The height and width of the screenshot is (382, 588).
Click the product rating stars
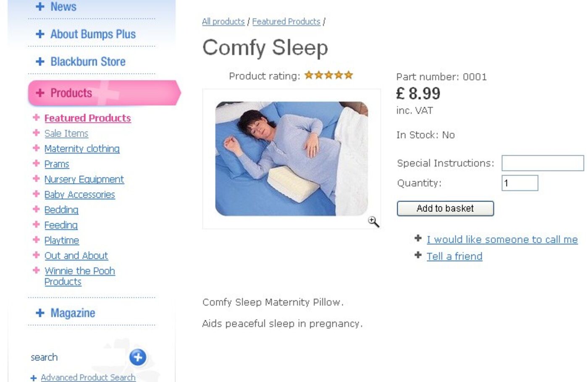pos(328,75)
